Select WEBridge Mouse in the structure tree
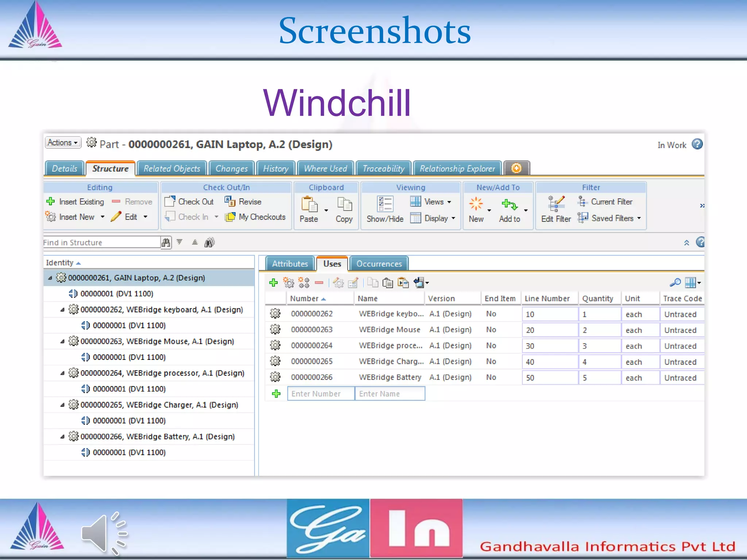The height and width of the screenshot is (560, 747). (x=157, y=342)
